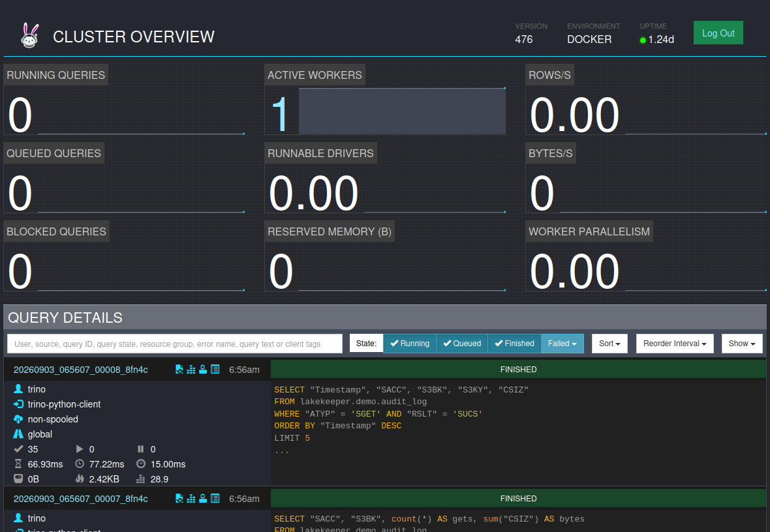Click the equalizer icon beside 28.9

141,479
